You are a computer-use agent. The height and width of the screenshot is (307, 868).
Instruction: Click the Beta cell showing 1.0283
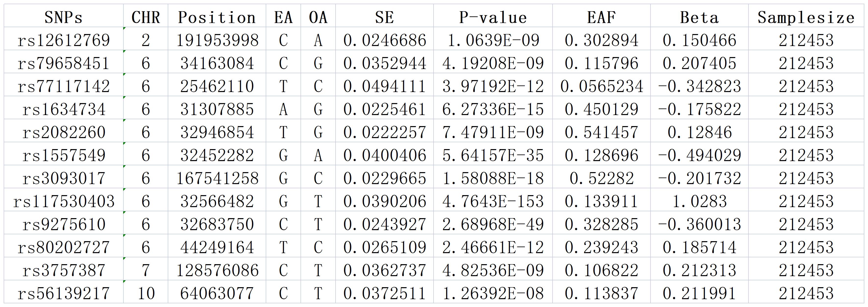[699, 201]
